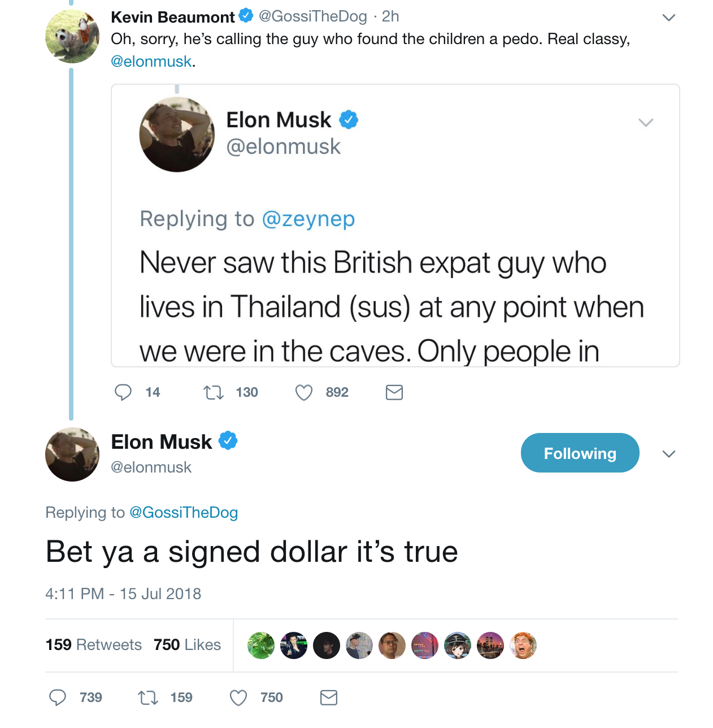The image size is (713, 728).
Task: Open Kevin Beaumont's dog profile picture
Action: pos(72,36)
